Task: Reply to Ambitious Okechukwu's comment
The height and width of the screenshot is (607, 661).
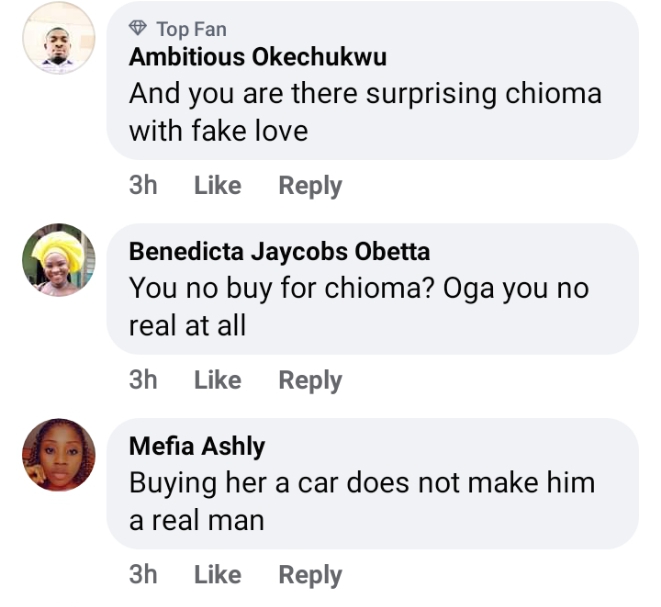Action: 310,186
